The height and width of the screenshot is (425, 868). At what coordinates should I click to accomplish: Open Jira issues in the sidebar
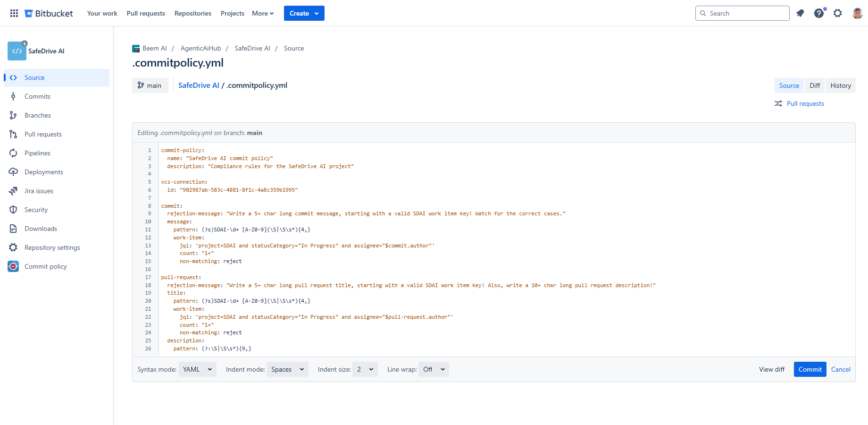[57, 191]
